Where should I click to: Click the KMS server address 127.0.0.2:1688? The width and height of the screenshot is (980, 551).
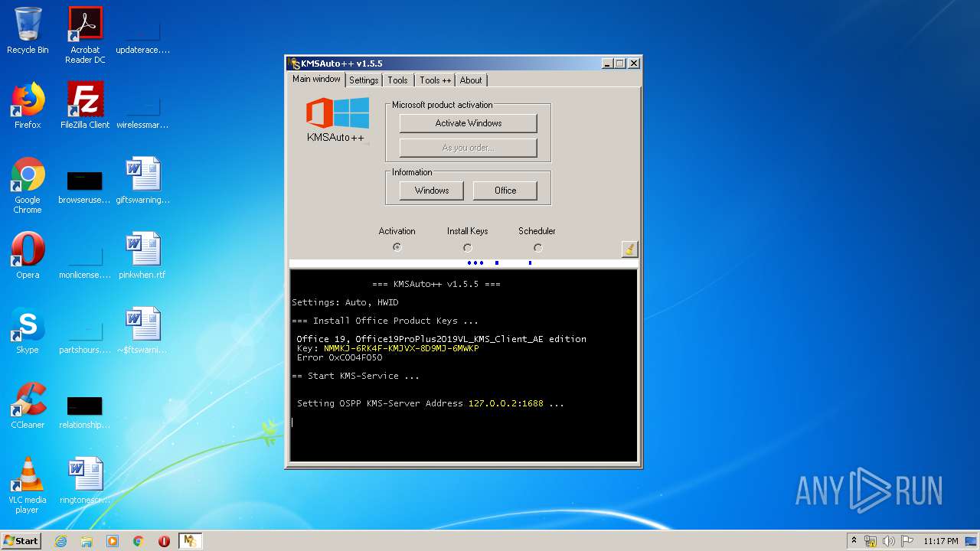(506, 403)
